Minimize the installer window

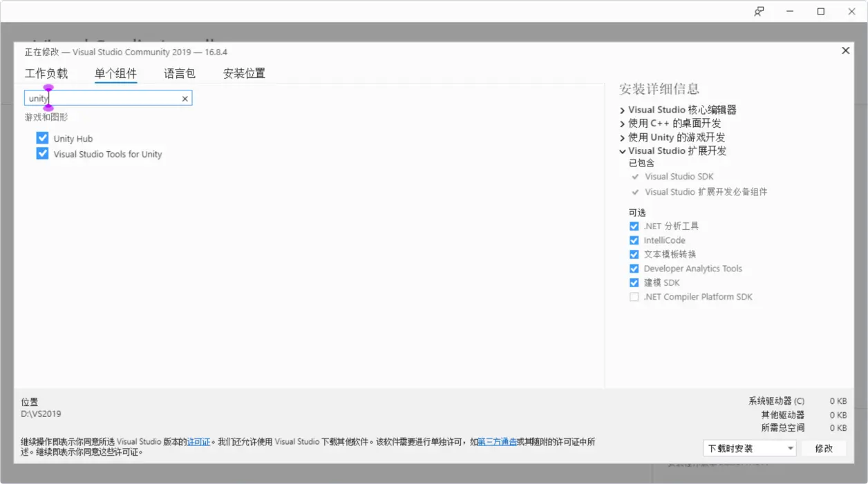click(790, 12)
